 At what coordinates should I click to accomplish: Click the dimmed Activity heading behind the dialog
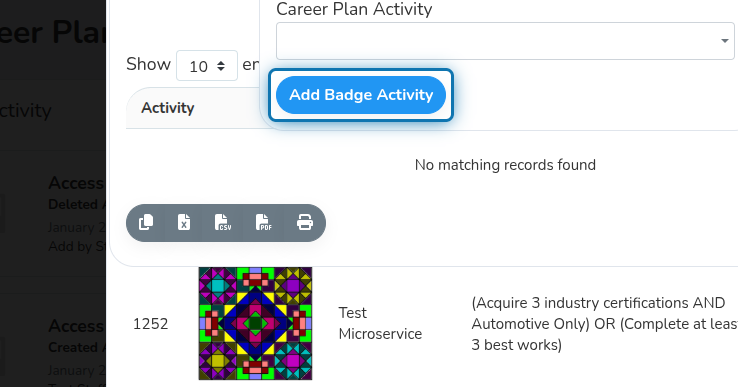[25, 111]
